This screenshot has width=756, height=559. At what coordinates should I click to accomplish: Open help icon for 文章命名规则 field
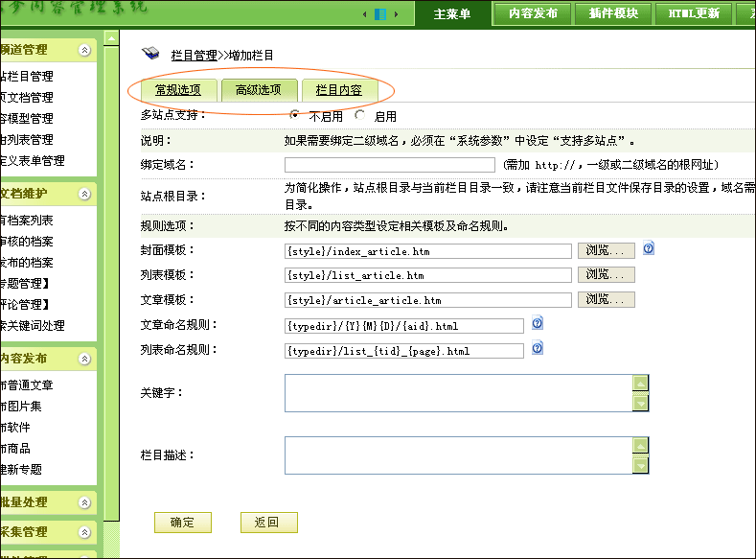pyautogui.click(x=538, y=323)
